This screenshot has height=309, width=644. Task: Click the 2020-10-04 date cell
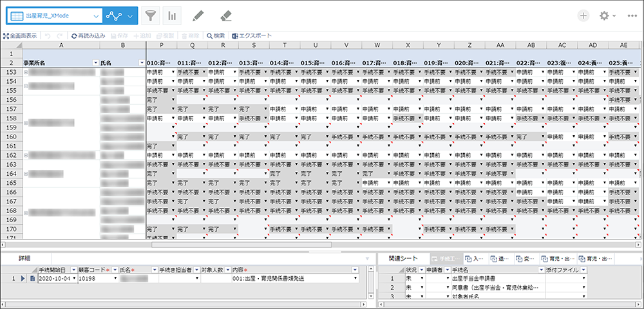point(57,279)
